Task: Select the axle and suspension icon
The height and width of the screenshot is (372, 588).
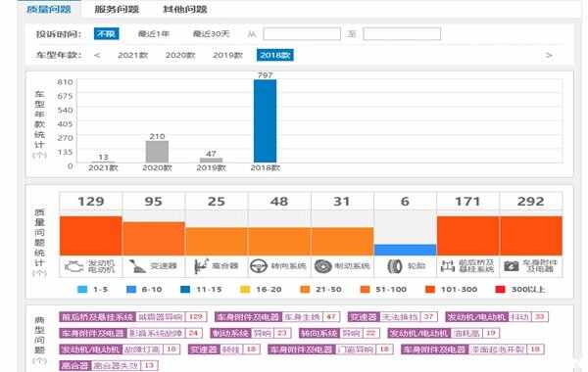Action: click(x=448, y=266)
